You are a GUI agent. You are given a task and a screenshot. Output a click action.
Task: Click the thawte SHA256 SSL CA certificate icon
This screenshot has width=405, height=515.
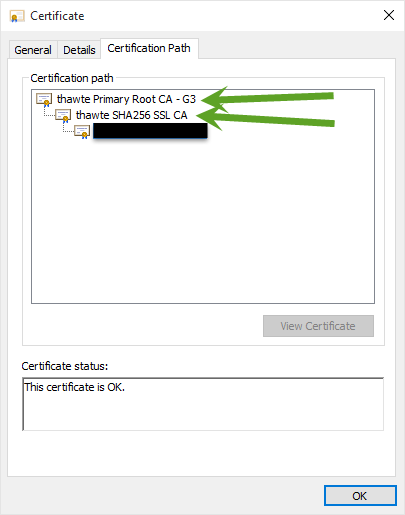click(x=63, y=115)
